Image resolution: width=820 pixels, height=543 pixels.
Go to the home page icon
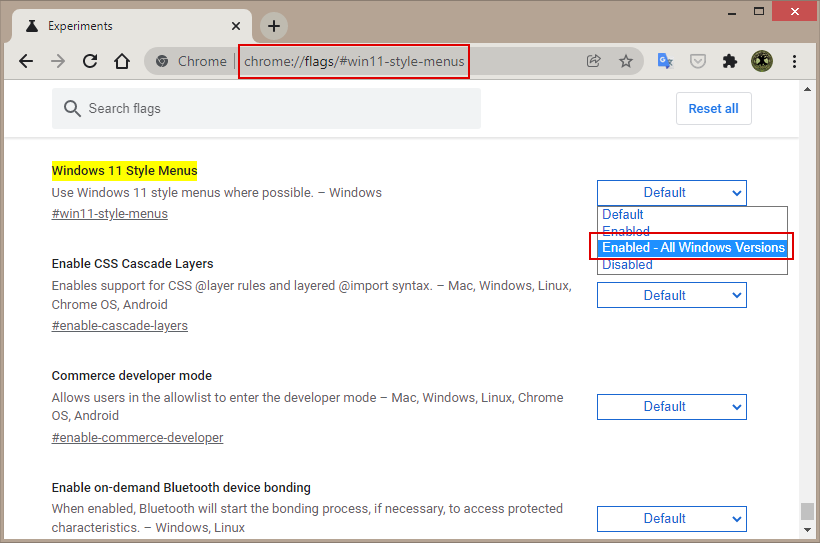pyautogui.click(x=122, y=61)
